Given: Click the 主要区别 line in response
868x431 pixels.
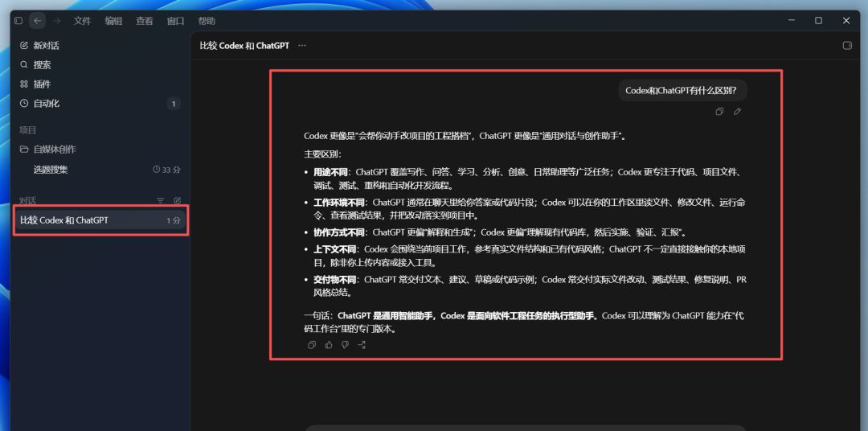Looking at the screenshot, I should point(323,154).
